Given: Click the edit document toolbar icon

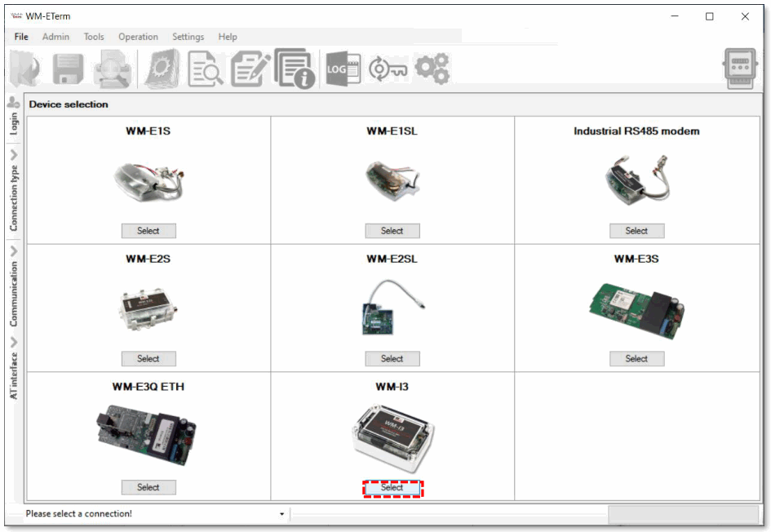Looking at the screenshot, I should 250,69.
